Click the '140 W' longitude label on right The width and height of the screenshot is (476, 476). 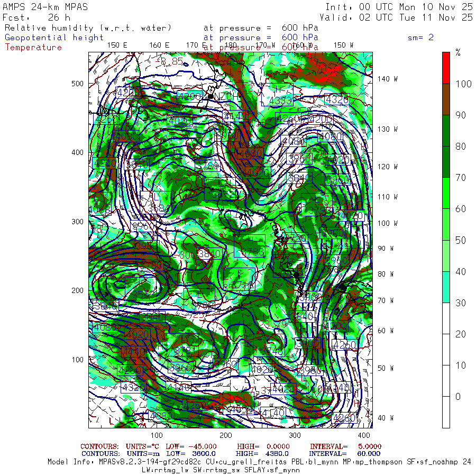(x=387, y=79)
